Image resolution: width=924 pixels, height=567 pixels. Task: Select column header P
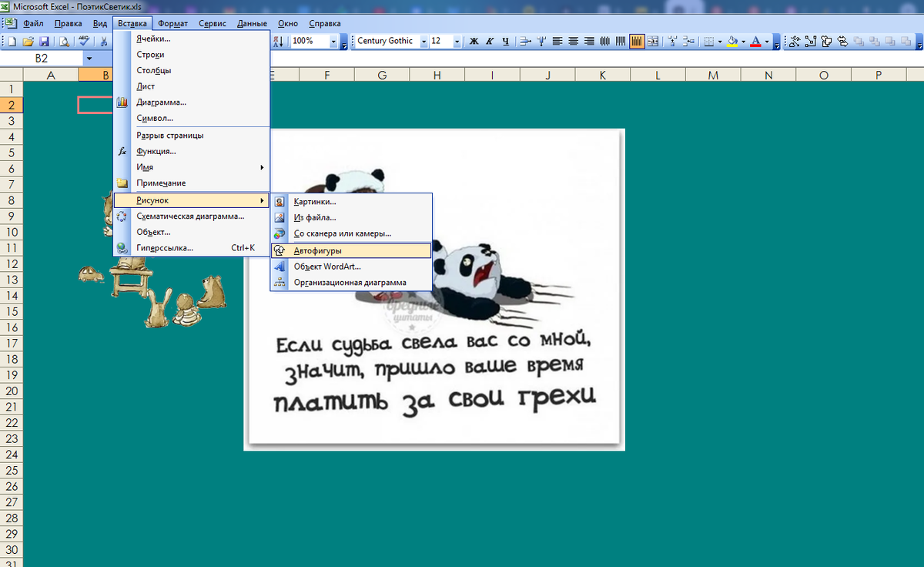879,75
